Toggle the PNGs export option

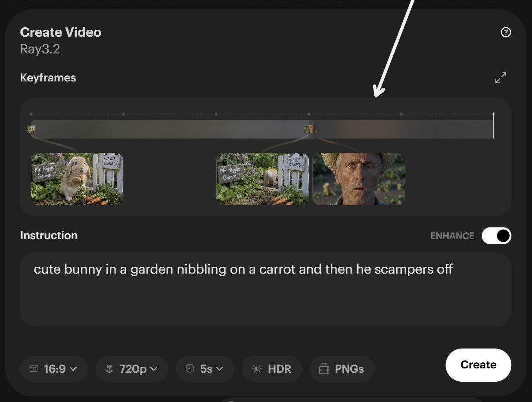click(342, 369)
